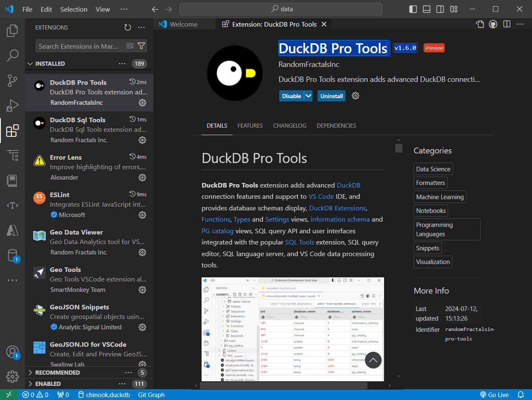532x400 pixels.
Task: Refresh the extensions list
Action: coord(128,27)
